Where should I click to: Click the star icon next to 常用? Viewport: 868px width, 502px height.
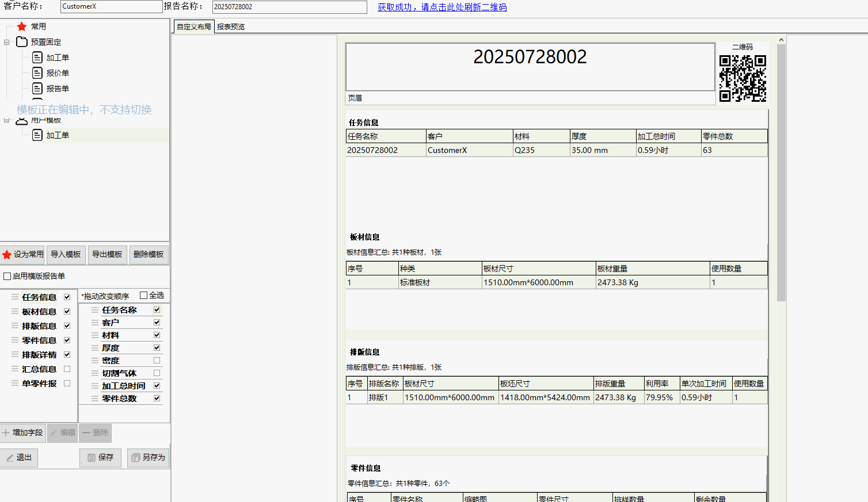click(x=22, y=26)
